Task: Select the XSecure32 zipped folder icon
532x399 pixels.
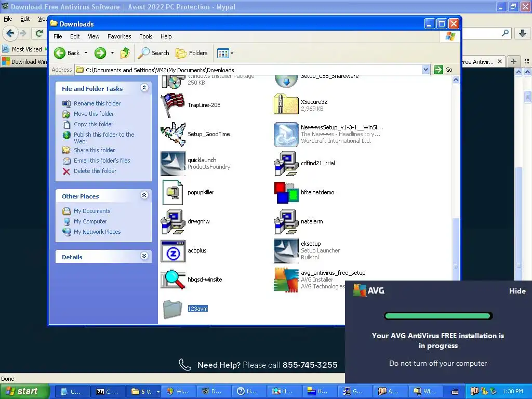Action: click(286, 105)
